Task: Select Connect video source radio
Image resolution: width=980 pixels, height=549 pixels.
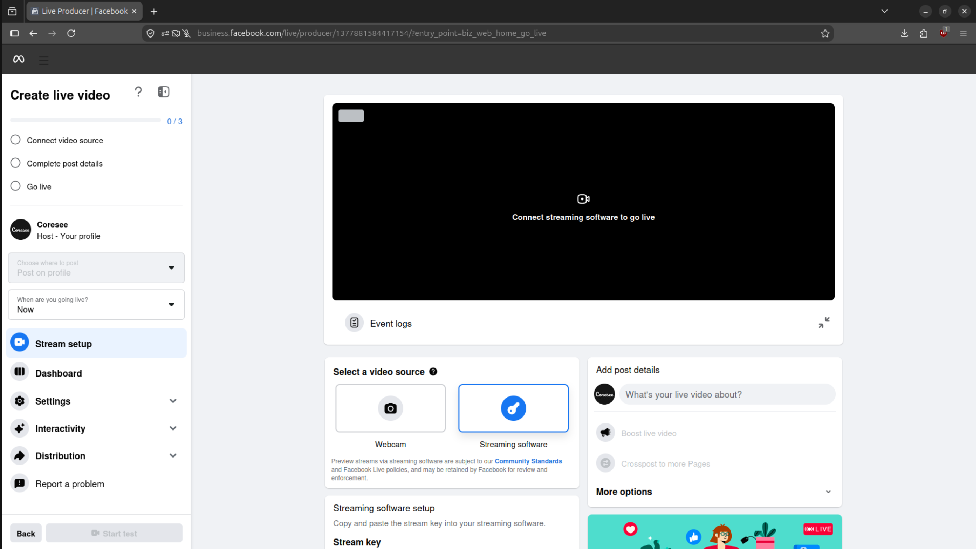Action: click(15, 140)
